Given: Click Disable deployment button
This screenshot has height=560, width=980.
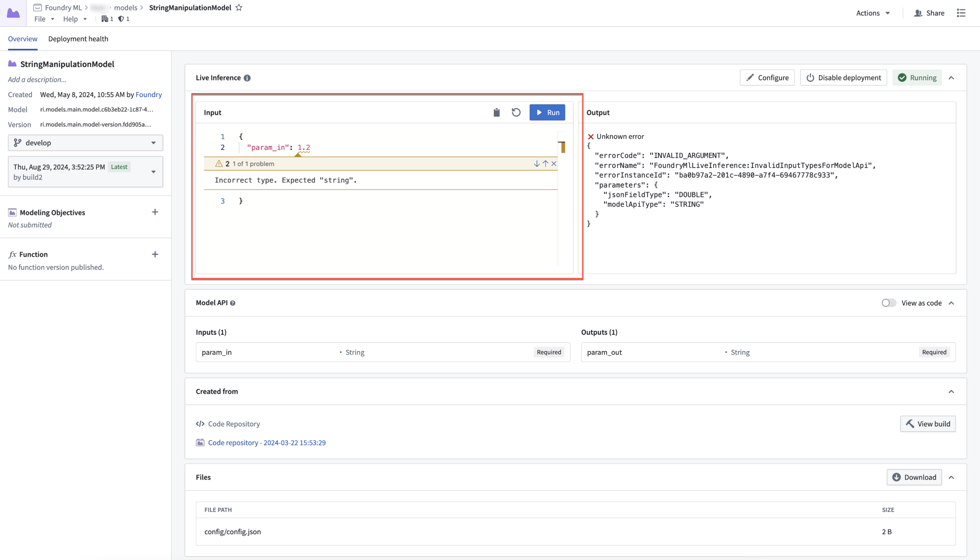Looking at the screenshot, I should pyautogui.click(x=844, y=78).
